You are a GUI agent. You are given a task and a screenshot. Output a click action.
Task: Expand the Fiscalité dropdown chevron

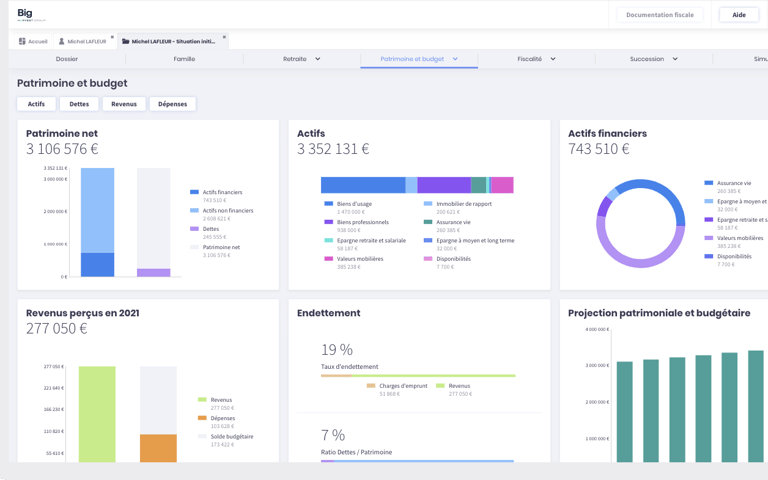tap(553, 59)
